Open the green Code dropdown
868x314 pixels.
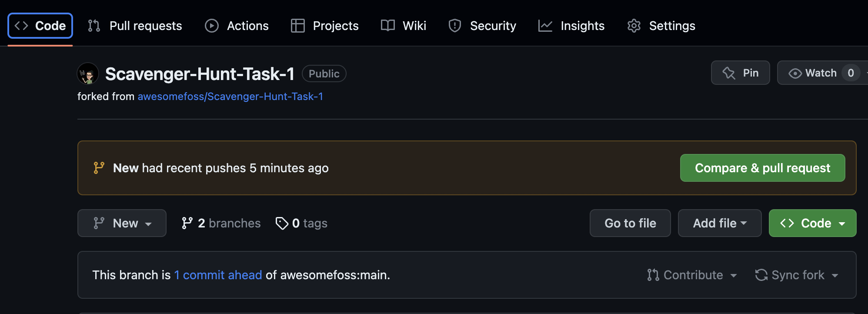click(812, 223)
